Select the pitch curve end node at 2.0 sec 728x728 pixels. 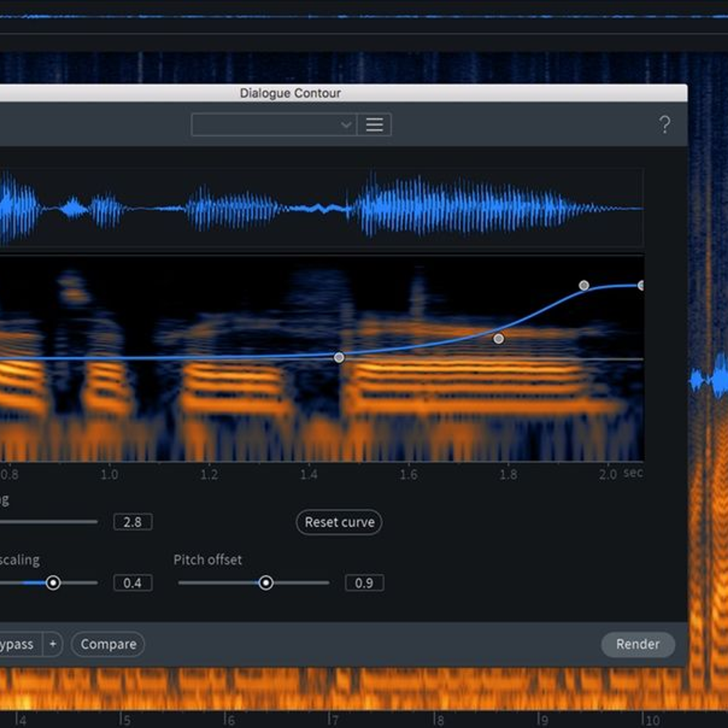click(641, 285)
